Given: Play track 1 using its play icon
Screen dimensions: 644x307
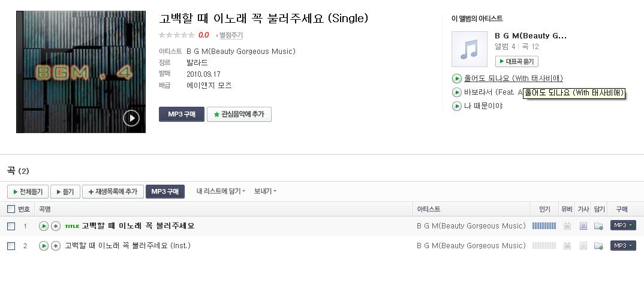Looking at the screenshot, I should [44, 225].
